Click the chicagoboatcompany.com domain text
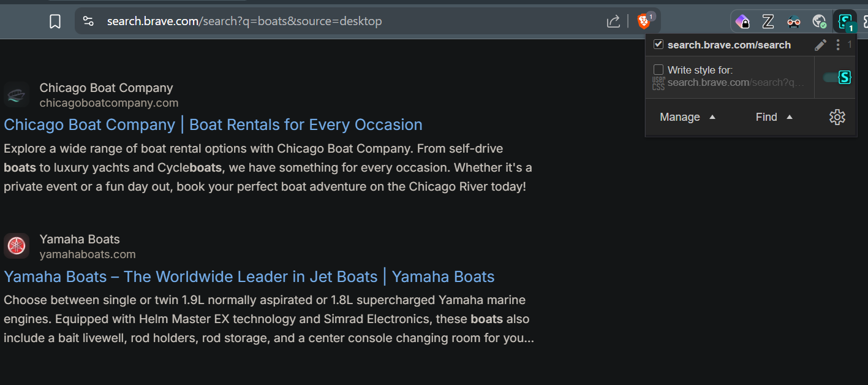Image resolution: width=868 pixels, height=385 pixels. coord(109,103)
